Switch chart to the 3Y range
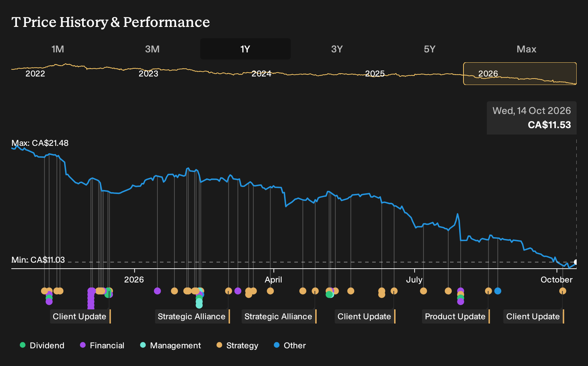Image resolution: width=588 pixels, height=366 pixels. tap(337, 49)
